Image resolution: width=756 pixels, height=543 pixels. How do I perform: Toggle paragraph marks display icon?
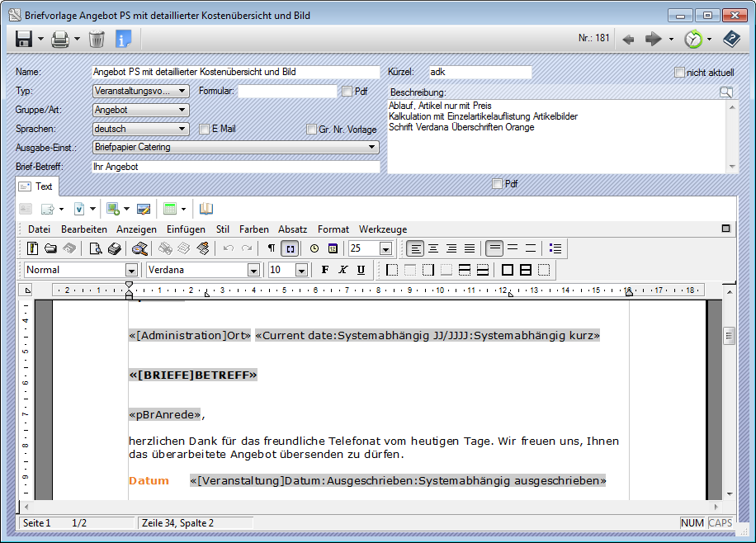tap(271, 248)
